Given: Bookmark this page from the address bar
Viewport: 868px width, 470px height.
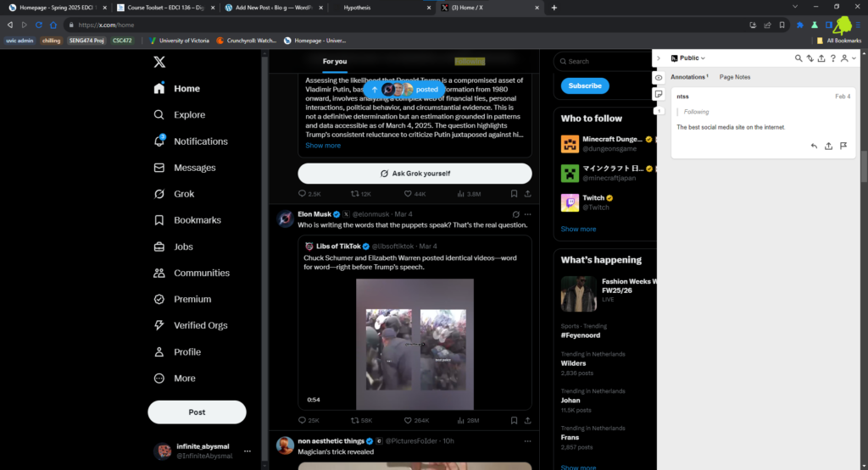Looking at the screenshot, I should [x=782, y=25].
